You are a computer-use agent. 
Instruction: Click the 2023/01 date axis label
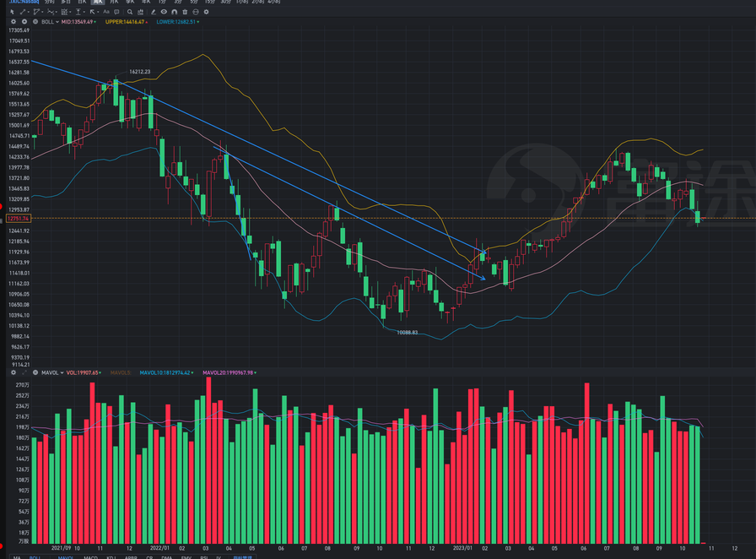tap(462, 548)
